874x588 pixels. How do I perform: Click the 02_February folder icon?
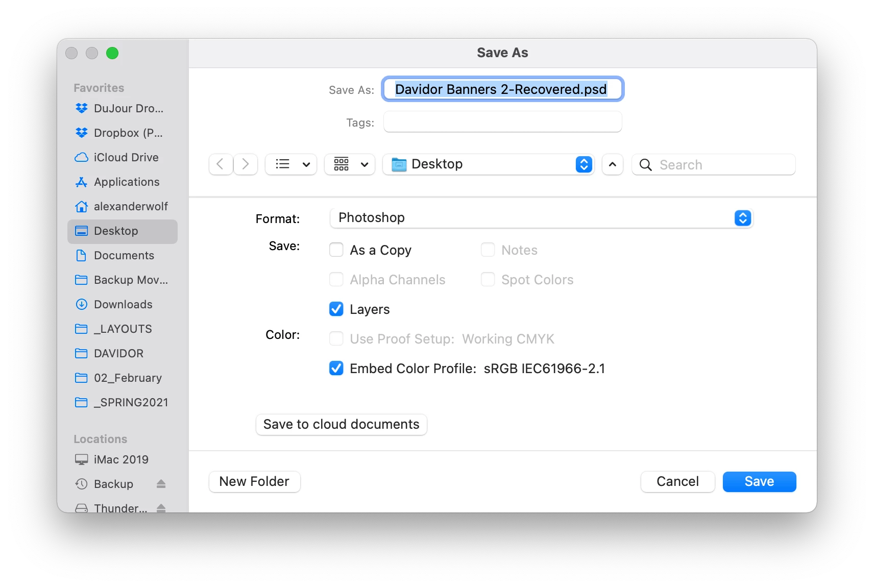pyautogui.click(x=81, y=378)
